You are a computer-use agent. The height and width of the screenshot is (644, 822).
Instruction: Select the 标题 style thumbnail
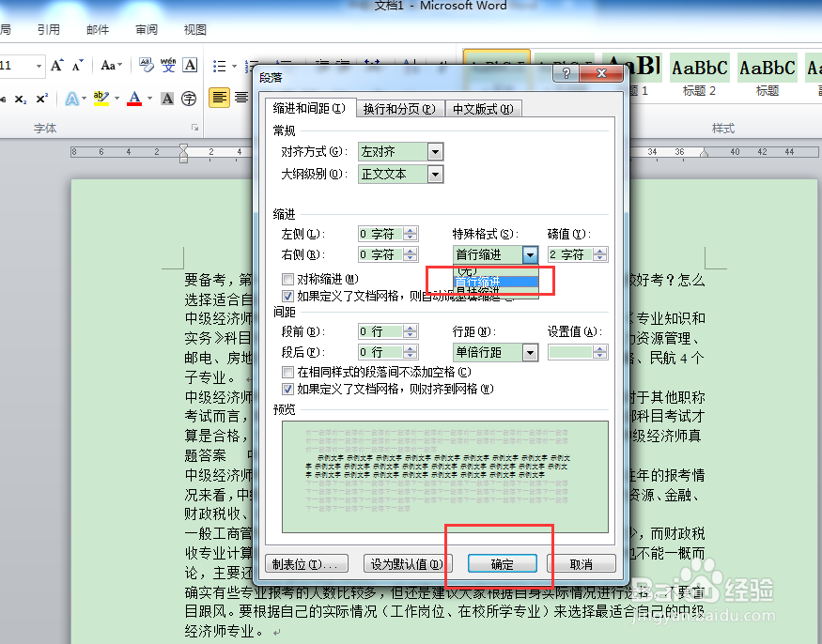coord(767,75)
